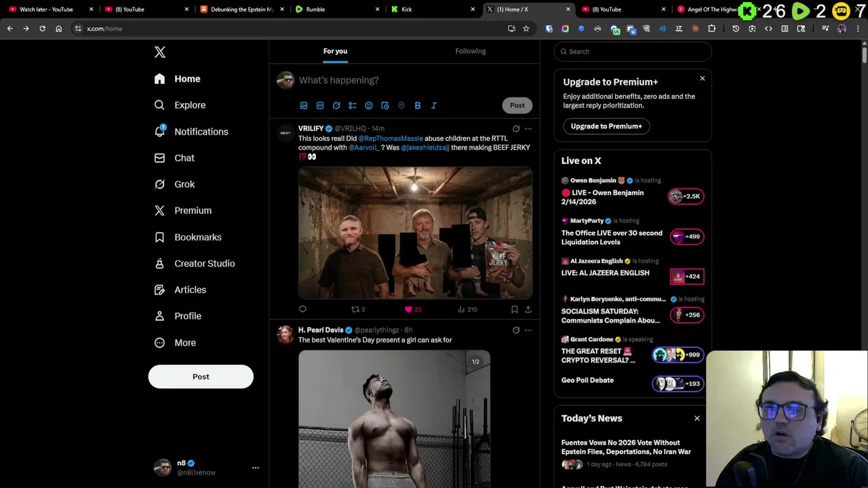Add a GIF to the post composer
Screen dimensions: 868x488
pyautogui.click(x=320, y=106)
